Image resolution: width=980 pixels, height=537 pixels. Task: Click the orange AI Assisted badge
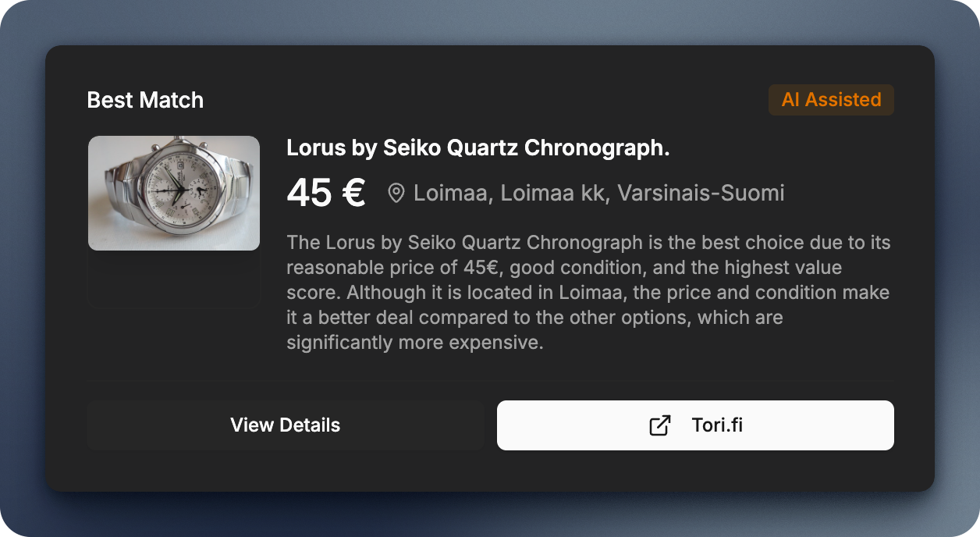pos(831,100)
